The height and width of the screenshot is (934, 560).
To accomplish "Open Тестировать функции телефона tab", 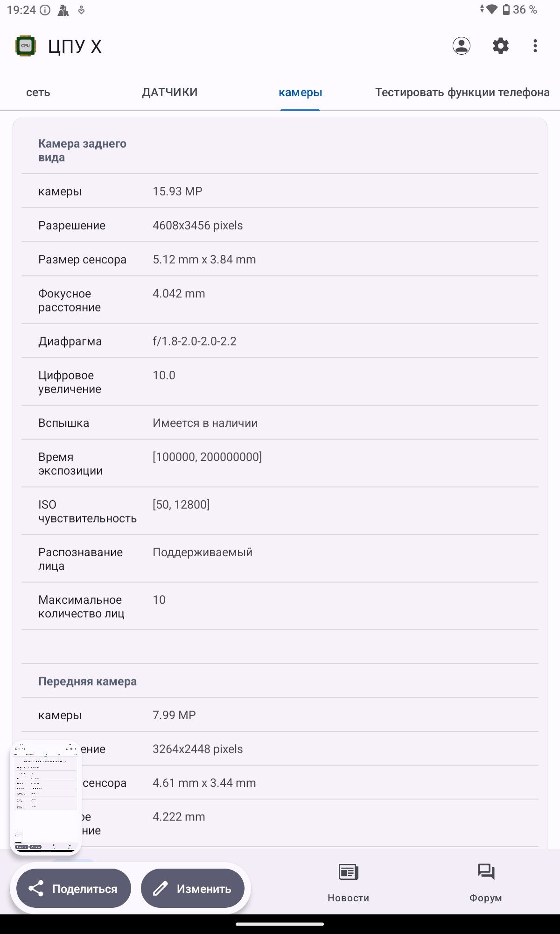I will (462, 92).
